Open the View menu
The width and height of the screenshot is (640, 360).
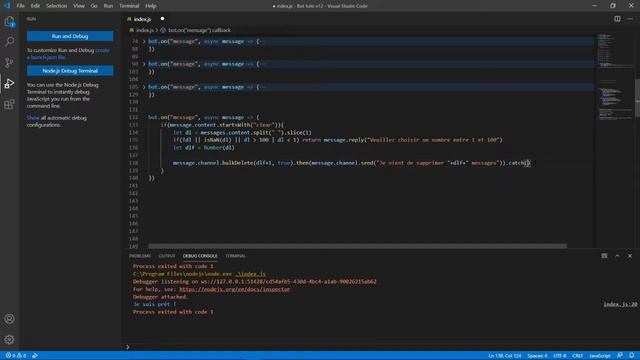click(79, 6)
